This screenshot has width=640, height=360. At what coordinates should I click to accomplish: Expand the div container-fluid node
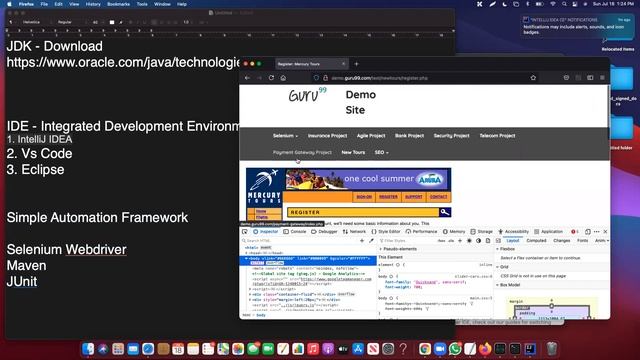[x=250, y=294]
